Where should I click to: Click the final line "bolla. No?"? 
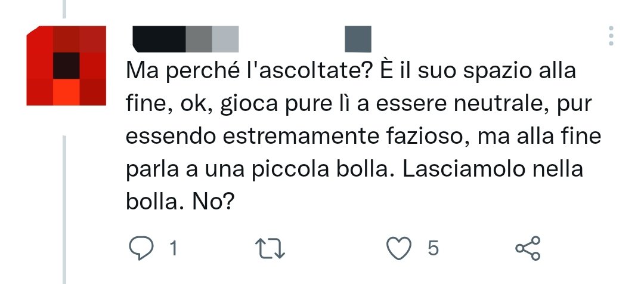click(180, 201)
